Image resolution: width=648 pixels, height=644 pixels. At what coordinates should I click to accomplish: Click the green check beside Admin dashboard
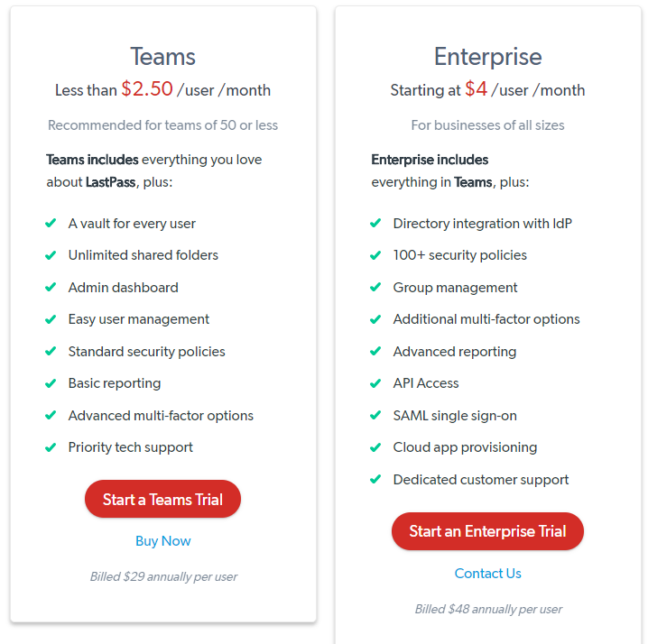(51, 288)
